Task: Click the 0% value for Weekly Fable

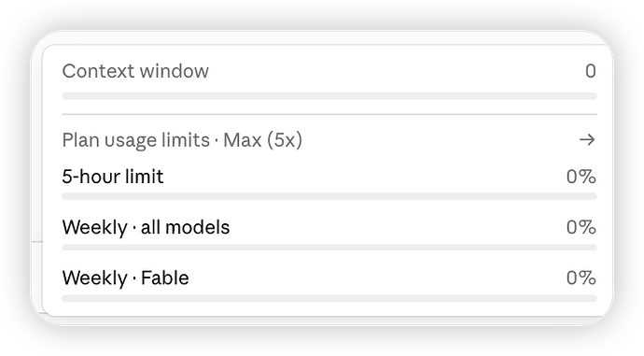Action: 581,278
